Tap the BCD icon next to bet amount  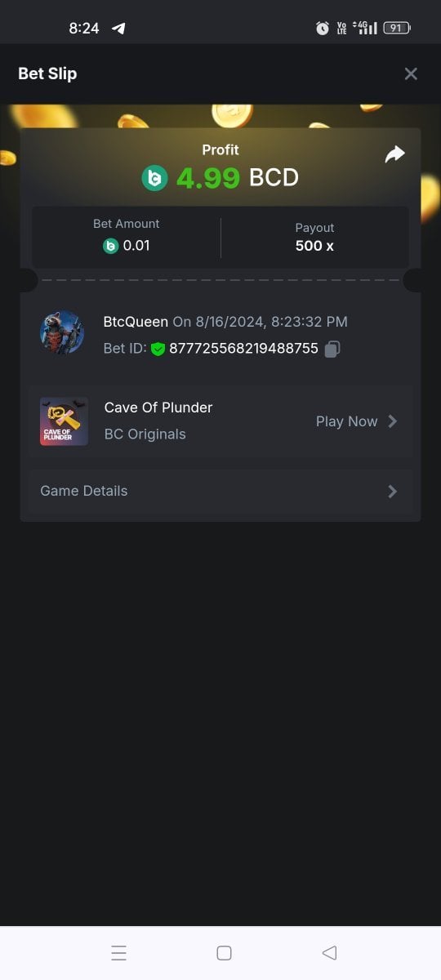click(x=110, y=245)
